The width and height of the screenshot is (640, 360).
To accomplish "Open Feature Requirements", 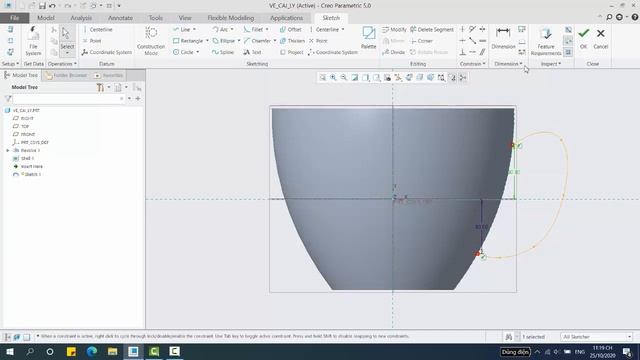I will click(546, 41).
